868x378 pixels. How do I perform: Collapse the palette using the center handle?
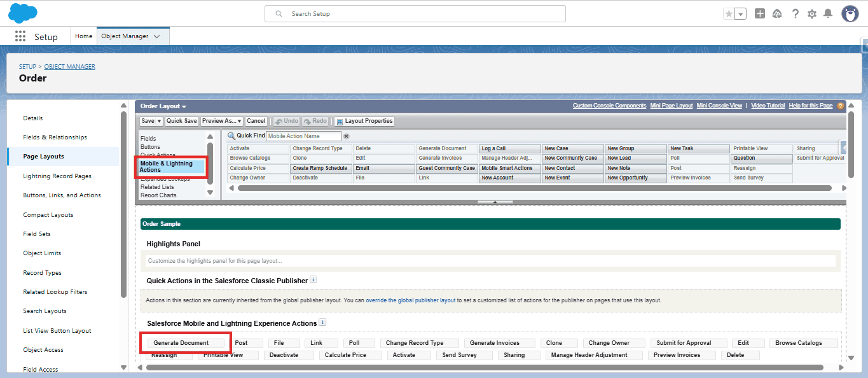point(495,202)
